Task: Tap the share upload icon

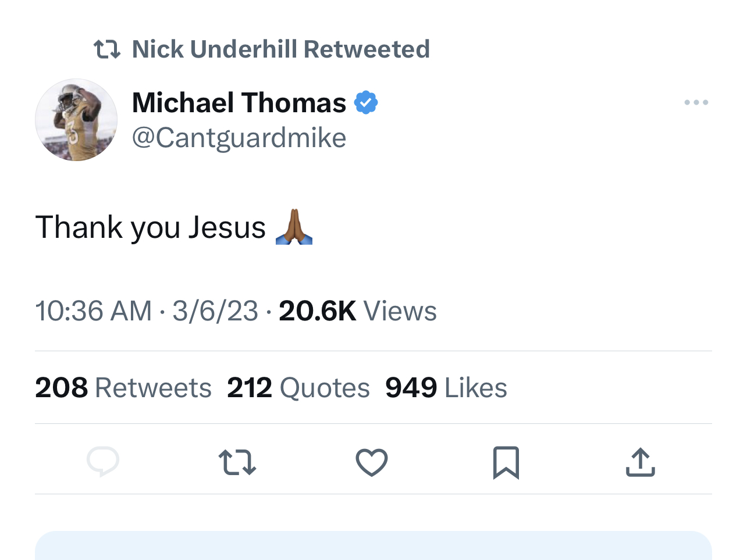Action: [640, 462]
